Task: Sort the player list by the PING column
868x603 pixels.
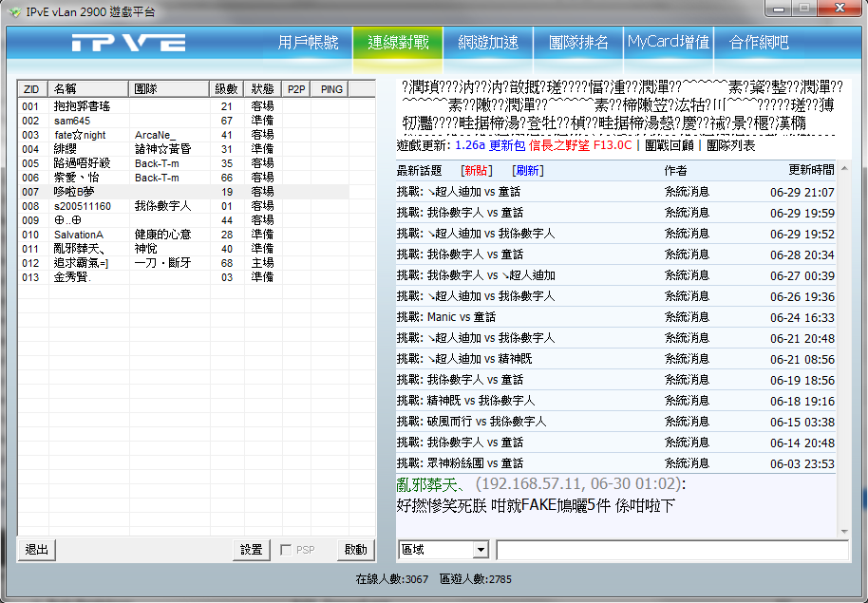Action: [331, 88]
